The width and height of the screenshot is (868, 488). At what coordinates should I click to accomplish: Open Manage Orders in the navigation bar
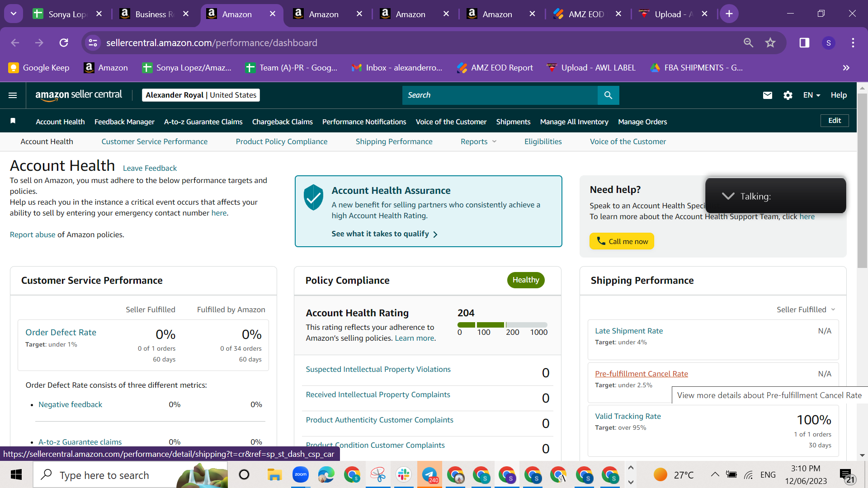[x=642, y=122]
